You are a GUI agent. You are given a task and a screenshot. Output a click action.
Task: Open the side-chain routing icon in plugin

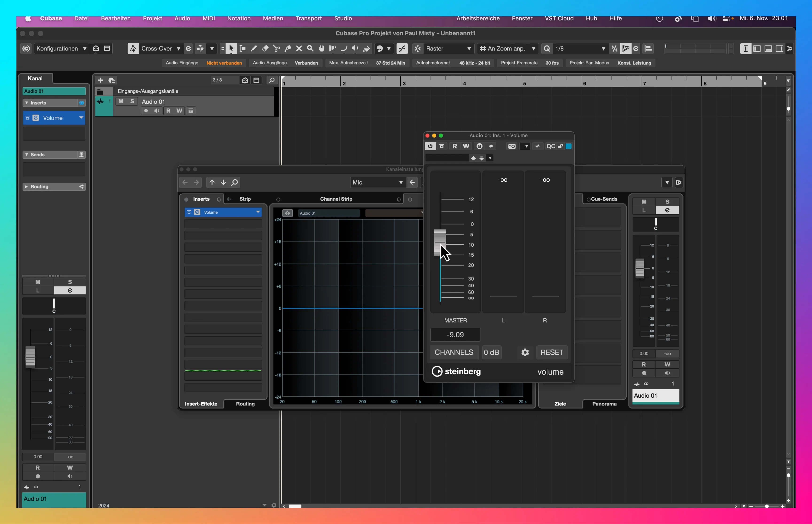click(x=538, y=146)
